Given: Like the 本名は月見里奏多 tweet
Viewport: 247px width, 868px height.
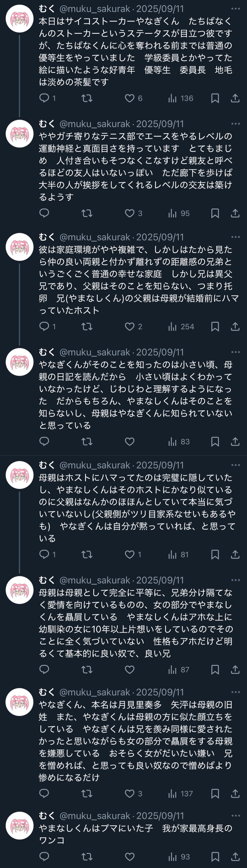Looking at the screenshot, I should pyautogui.click(x=130, y=794).
